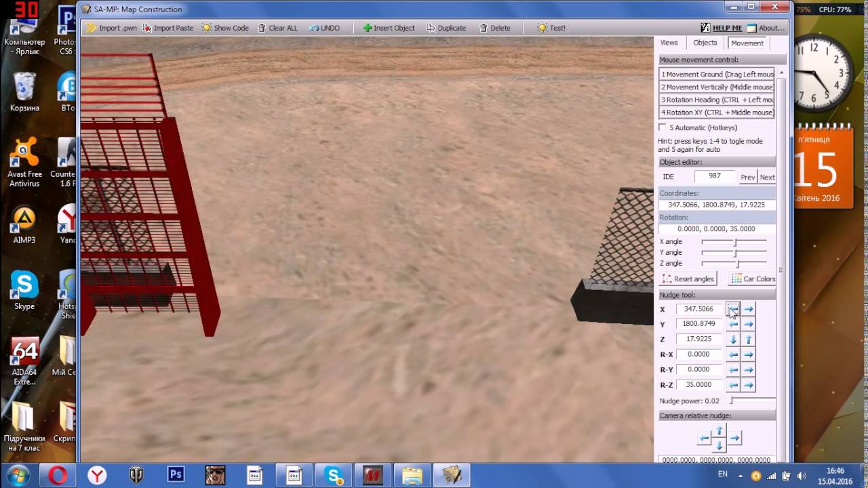Image resolution: width=868 pixels, height=488 pixels.
Task: Open AIMP3 desktop shortcut
Action: tap(24, 224)
